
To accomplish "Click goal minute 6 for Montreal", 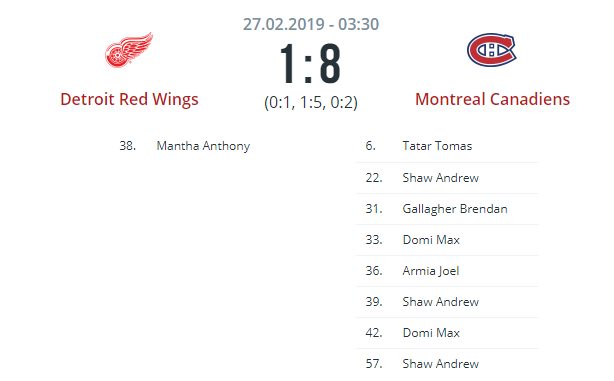I will 370,146.
